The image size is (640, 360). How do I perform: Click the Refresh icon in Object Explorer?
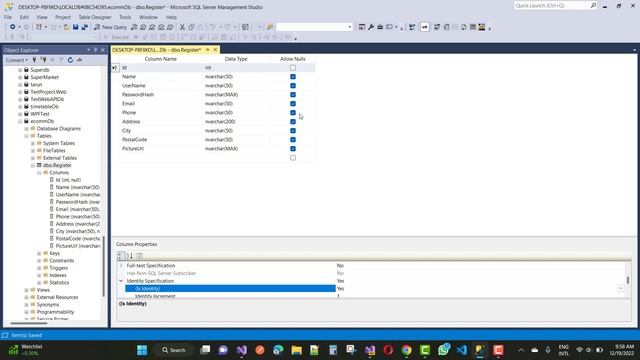70,60
